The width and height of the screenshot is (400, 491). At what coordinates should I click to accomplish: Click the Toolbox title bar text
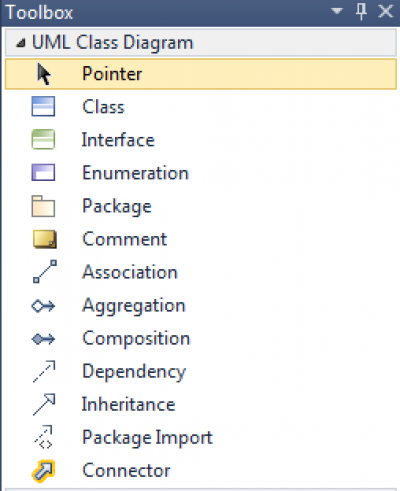[x=39, y=13]
